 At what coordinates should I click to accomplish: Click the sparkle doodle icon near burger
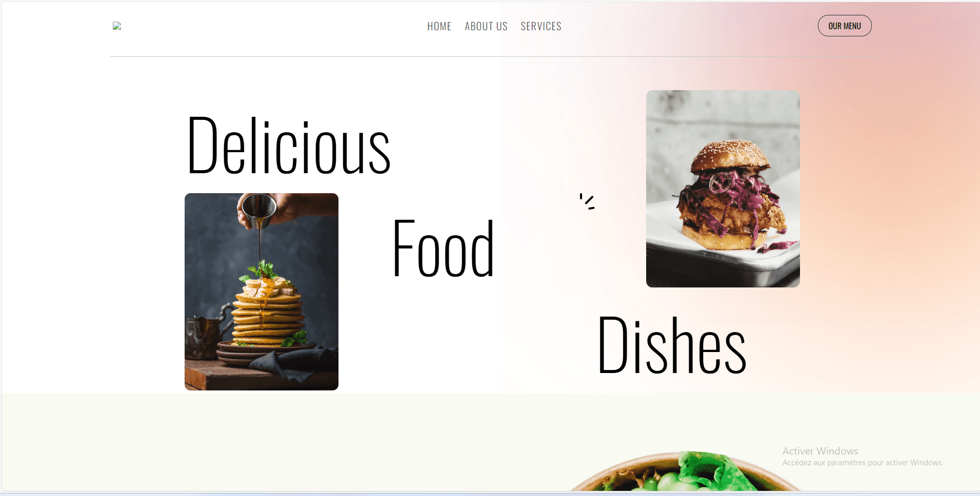tap(587, 201)
